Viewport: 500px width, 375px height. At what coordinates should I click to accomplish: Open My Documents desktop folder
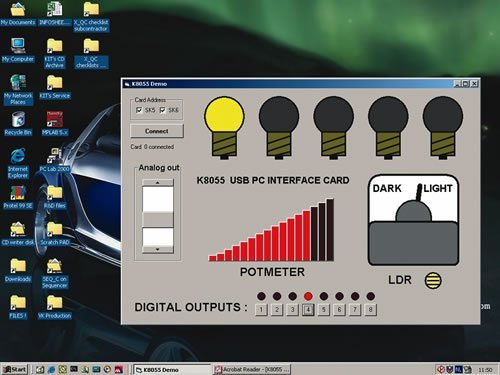click(18, 14)
